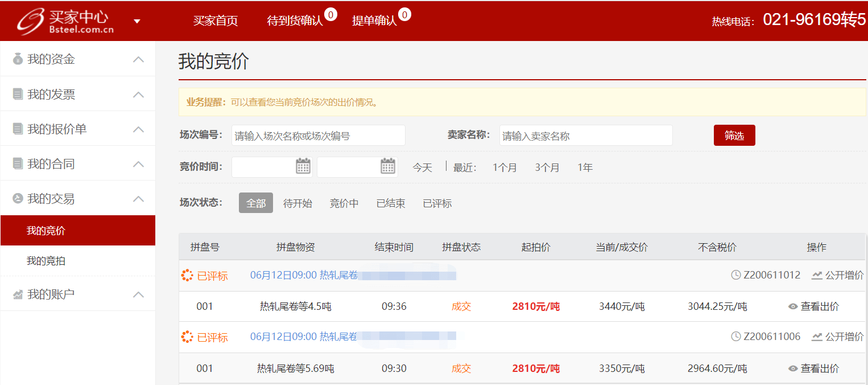
Task: Click the eye icon for 5.69吨 row
Action: (793, 368)
